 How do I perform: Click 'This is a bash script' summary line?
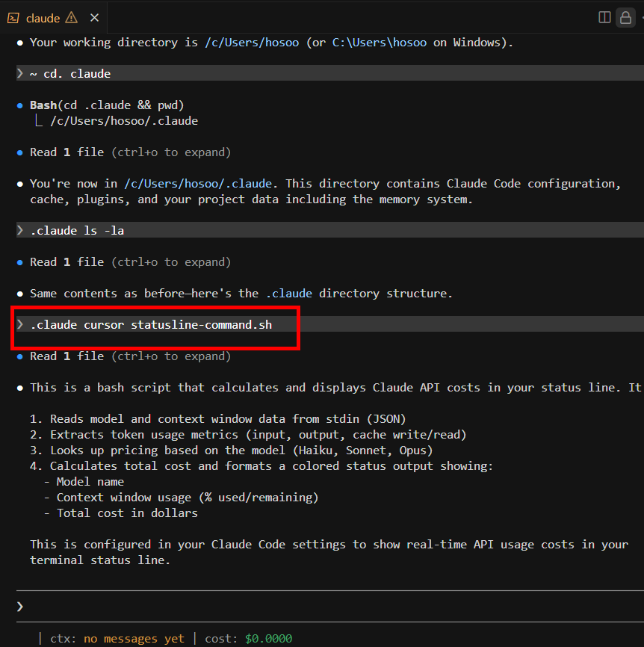[x=335, y=388]
